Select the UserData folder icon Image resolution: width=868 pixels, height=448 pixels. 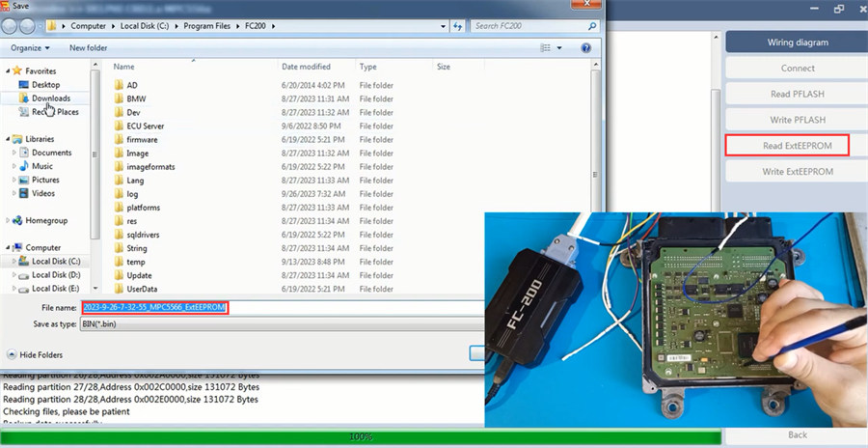point(119,289)
